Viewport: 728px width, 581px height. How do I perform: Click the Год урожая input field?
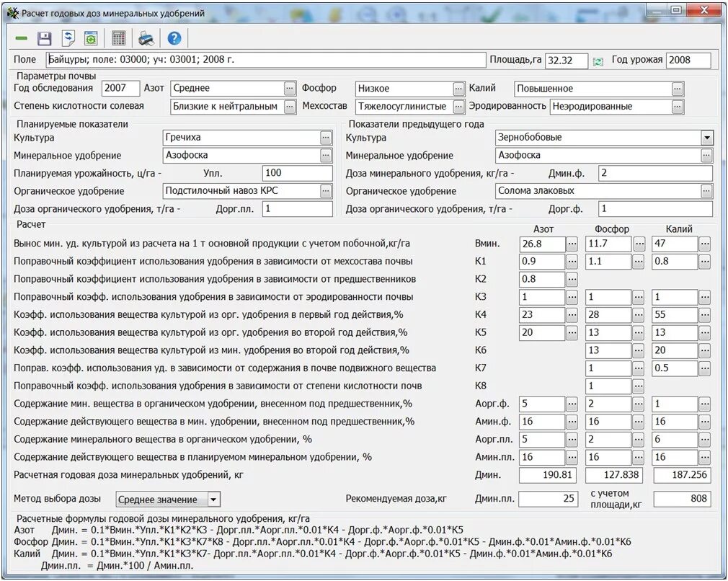click(688, 61)
